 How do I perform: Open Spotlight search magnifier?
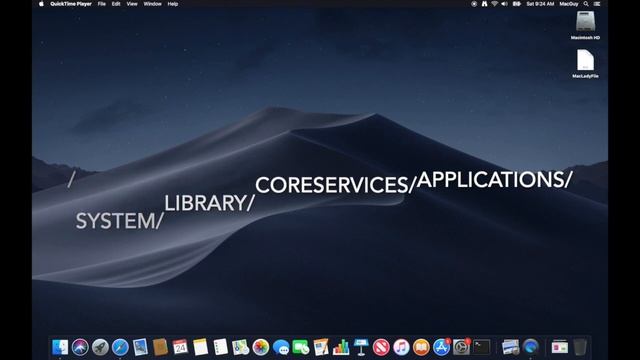586,4
